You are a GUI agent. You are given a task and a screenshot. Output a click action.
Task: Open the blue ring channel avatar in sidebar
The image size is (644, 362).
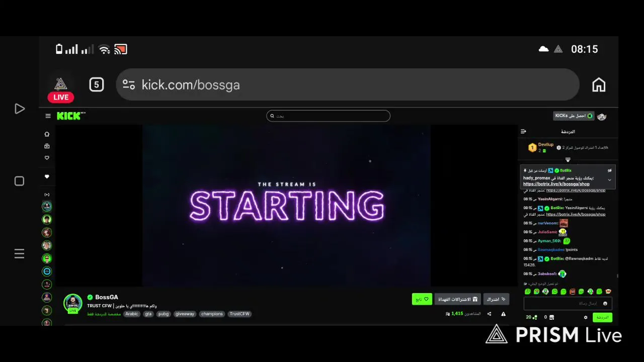pyautogui.click(x=47, y=271)
